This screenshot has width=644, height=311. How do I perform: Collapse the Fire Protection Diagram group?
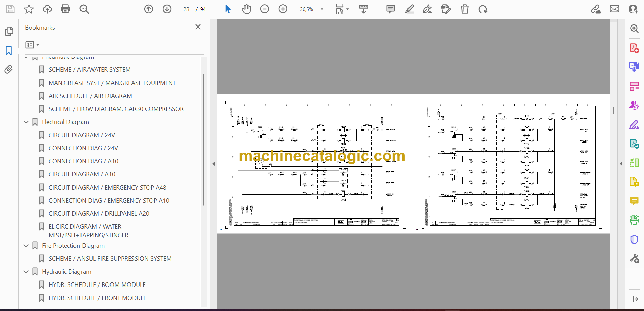(26, 246)
